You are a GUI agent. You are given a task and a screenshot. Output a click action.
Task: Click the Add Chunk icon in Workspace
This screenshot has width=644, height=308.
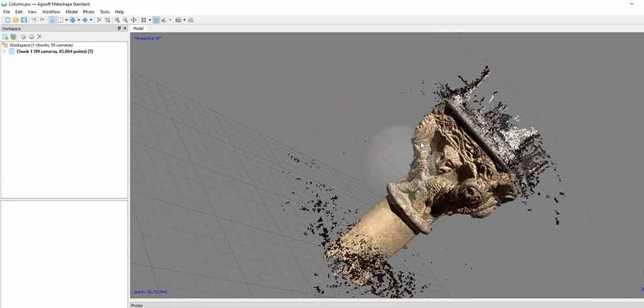click(x=5, y=37)
